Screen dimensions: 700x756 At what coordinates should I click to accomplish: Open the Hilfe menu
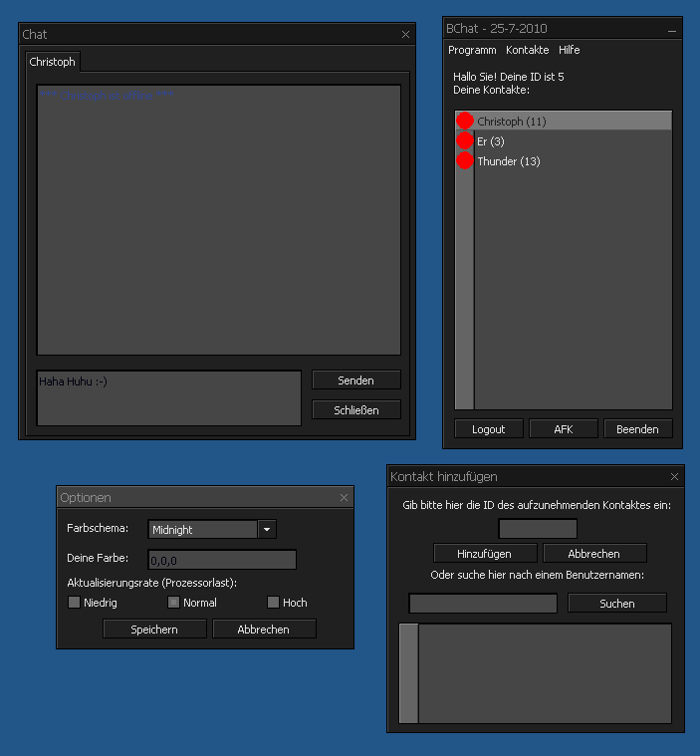coord(569,50)
